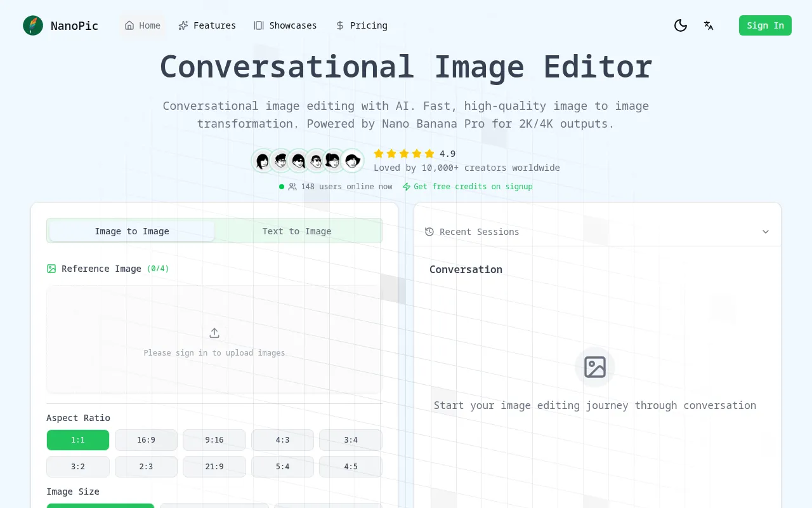Click the image placeholder icon in Conversation
Image resolution: width=812 pixels, height=508 pixels.
[x=595, y=367]
